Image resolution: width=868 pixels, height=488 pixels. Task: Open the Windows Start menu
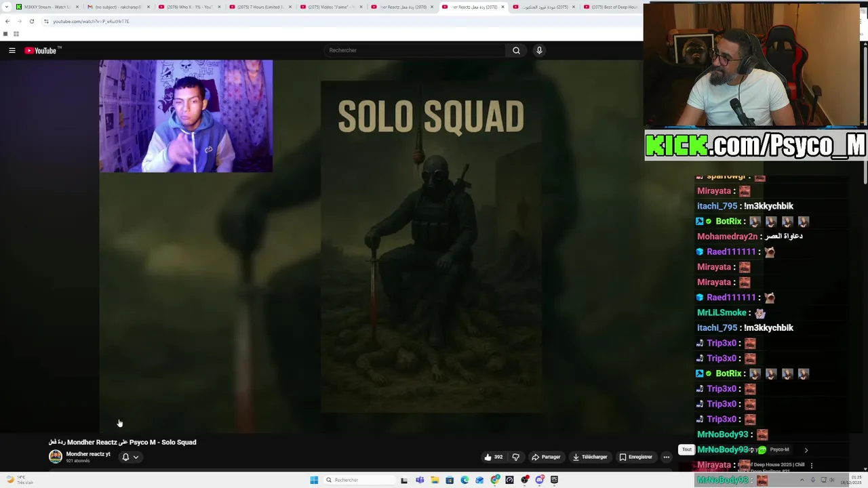coord(314,480)
